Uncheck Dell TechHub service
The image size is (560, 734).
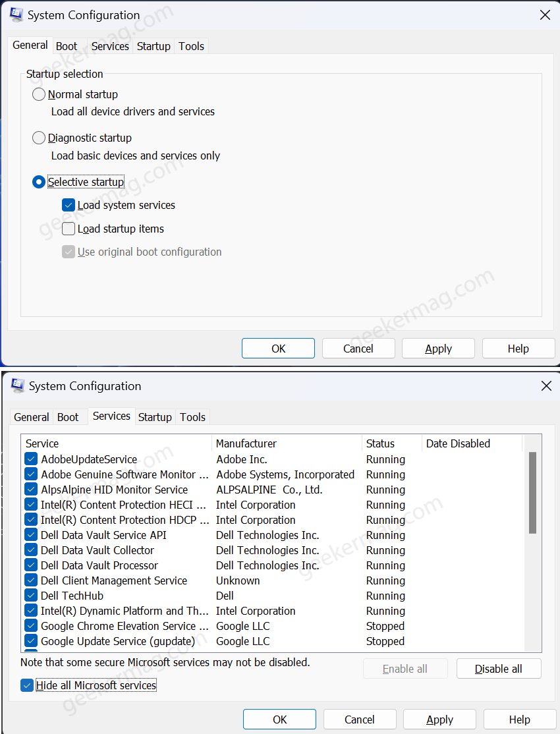click(x=30, y=596)
